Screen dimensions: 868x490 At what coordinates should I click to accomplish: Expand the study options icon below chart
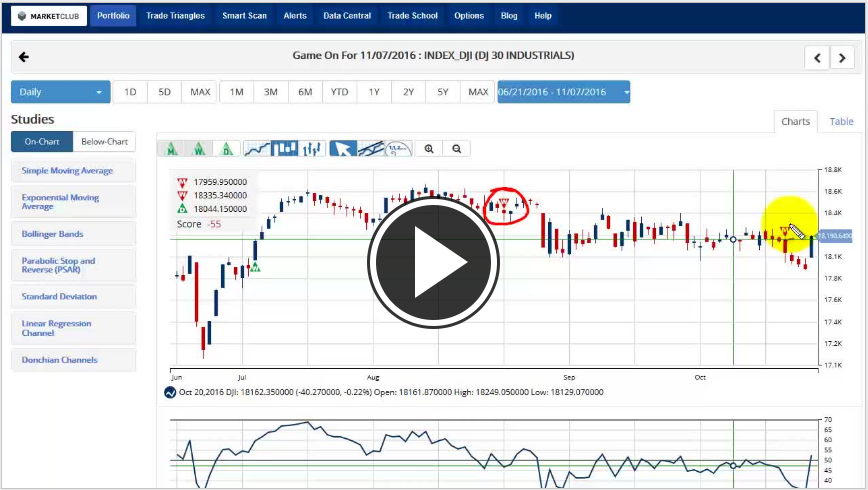coord(169,392)
